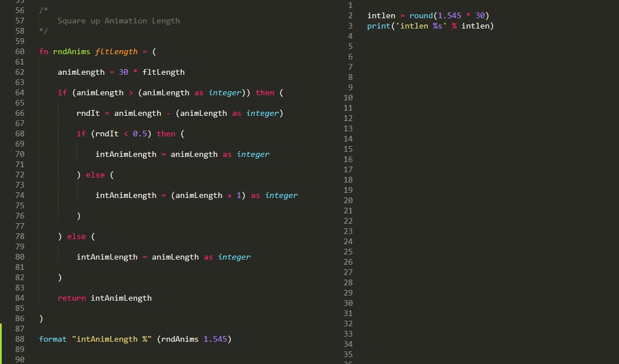
Task: Click italic parameter "fltLength" on line 60
Action: (x=116, y=52)
